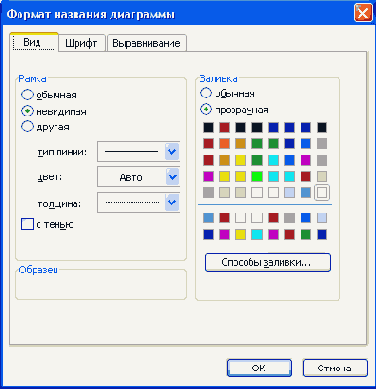The image size is (376, 389).
Task: Choose the bright lime green swatch
Action: (257, 176)
